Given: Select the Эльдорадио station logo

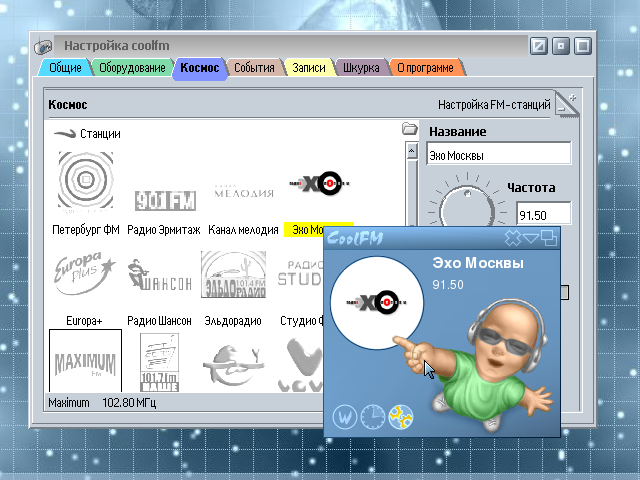Looking at the screenshot, I should pyautogui.click(x=233, y=274).
